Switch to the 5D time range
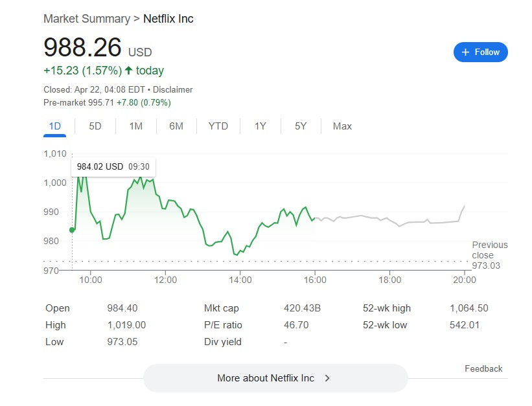 95,126
